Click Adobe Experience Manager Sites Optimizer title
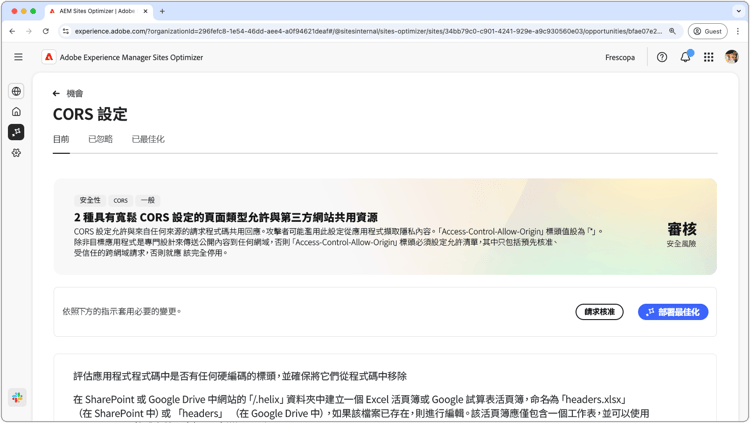This screenshot has width=750, height=423. click(132, 57)
